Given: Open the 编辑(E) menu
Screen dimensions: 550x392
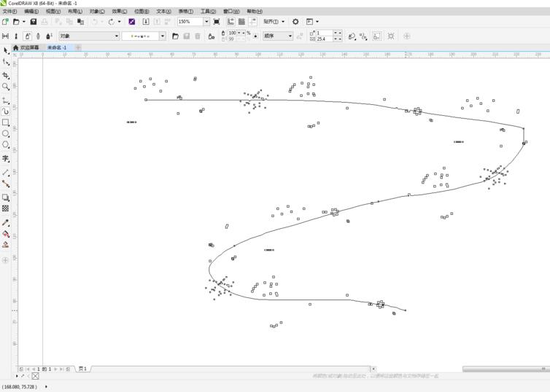Looking at the screenshot, I should click(x=31, y=11).
